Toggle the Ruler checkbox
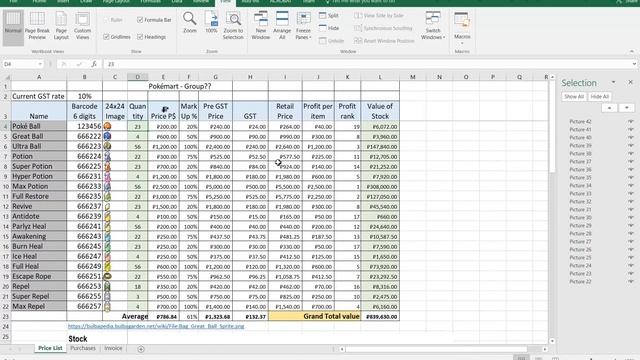640x360 pixels. (106, 20)
